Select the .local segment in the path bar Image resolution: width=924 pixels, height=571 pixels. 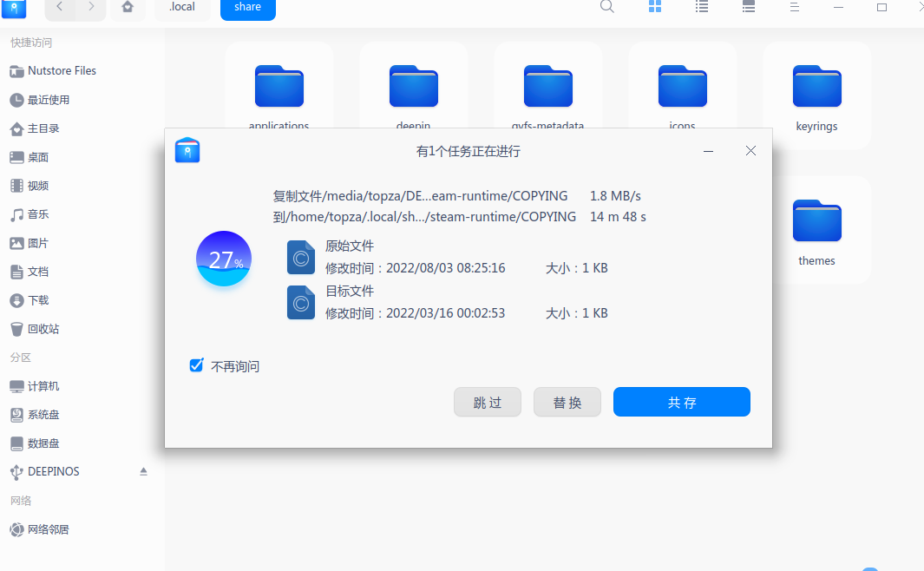[181, 7]
